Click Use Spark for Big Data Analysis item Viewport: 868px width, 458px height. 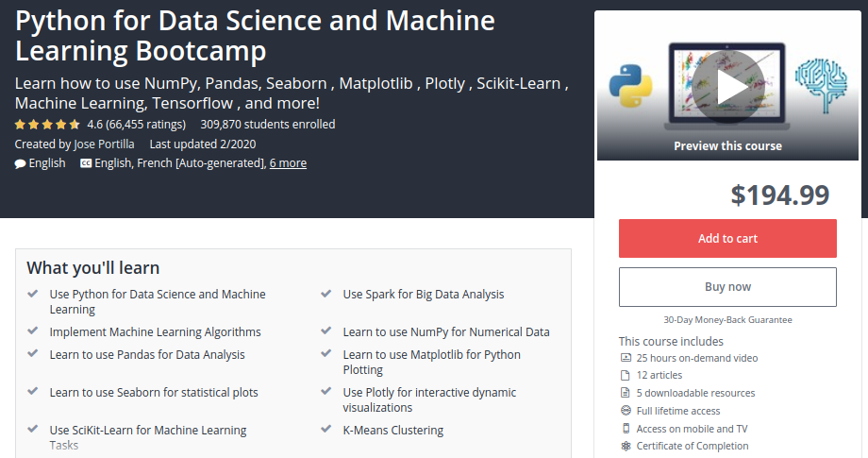pyautogui.click(x=424, y=295)
